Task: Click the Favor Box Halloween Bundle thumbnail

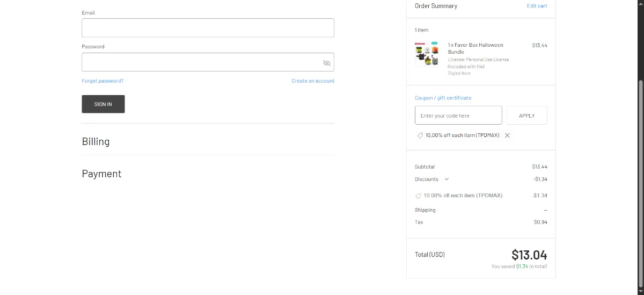Action: pos(427,54)
